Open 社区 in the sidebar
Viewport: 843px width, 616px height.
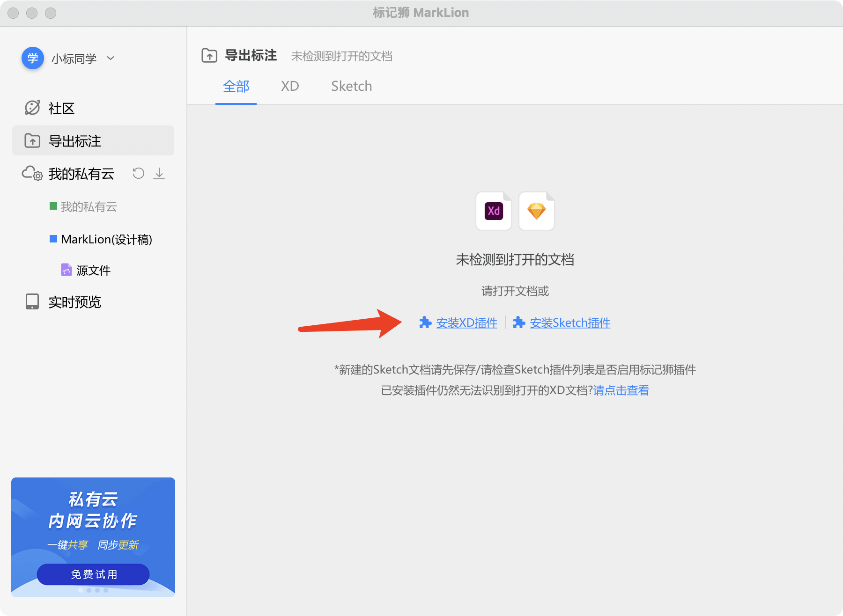click(61, 108)
